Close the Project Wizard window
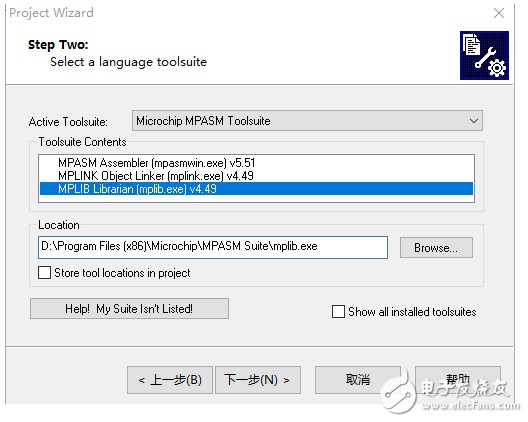The image size is (528, 422). [499, 13]
